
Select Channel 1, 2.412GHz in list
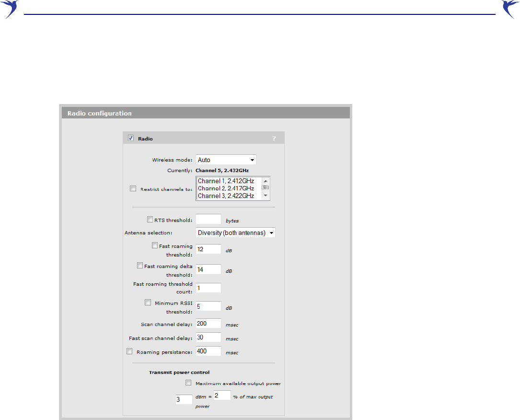tap(226, 181)
